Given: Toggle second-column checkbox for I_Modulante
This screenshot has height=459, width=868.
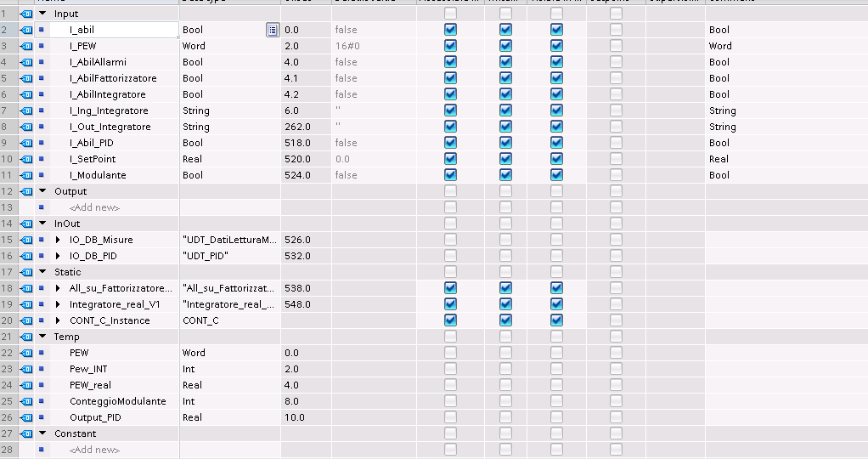Looking at the screenshot, I should click(505, 175).
